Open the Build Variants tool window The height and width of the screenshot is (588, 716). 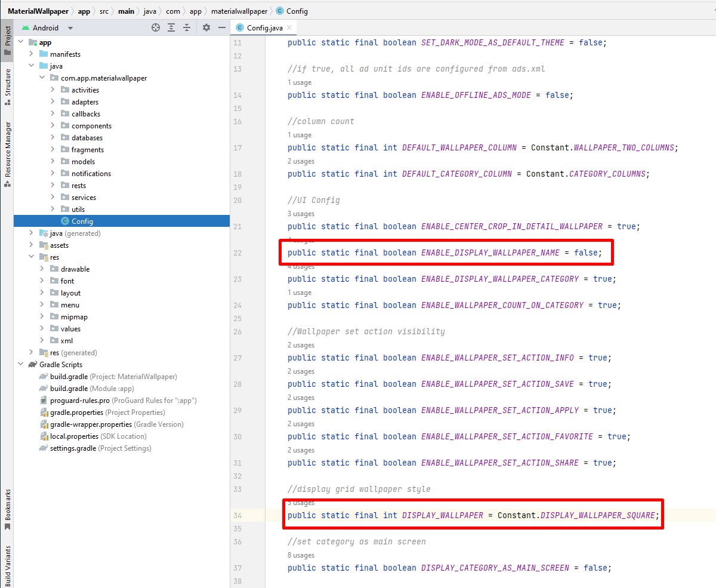pyautogui.click(x=7, y=565)
